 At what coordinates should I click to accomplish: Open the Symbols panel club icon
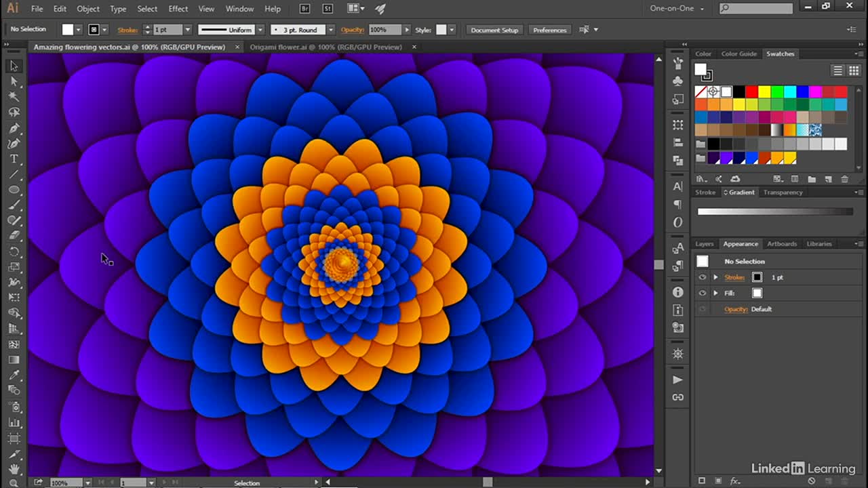coord(677,81)
